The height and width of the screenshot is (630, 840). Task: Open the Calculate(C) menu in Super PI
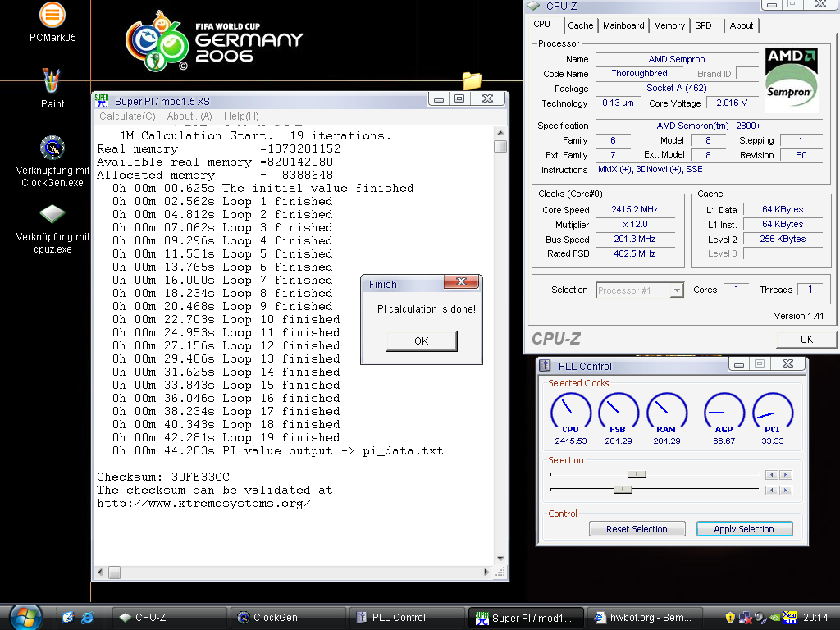[127, 116]
